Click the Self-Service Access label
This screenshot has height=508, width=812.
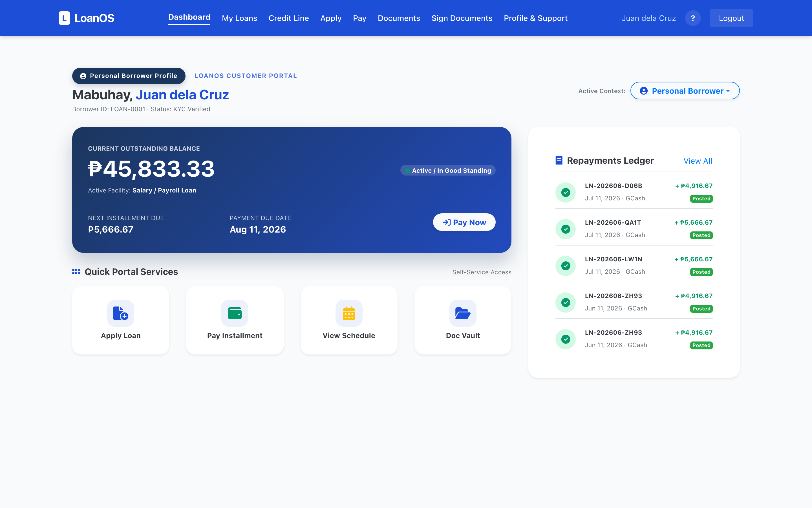coord(482,272)
